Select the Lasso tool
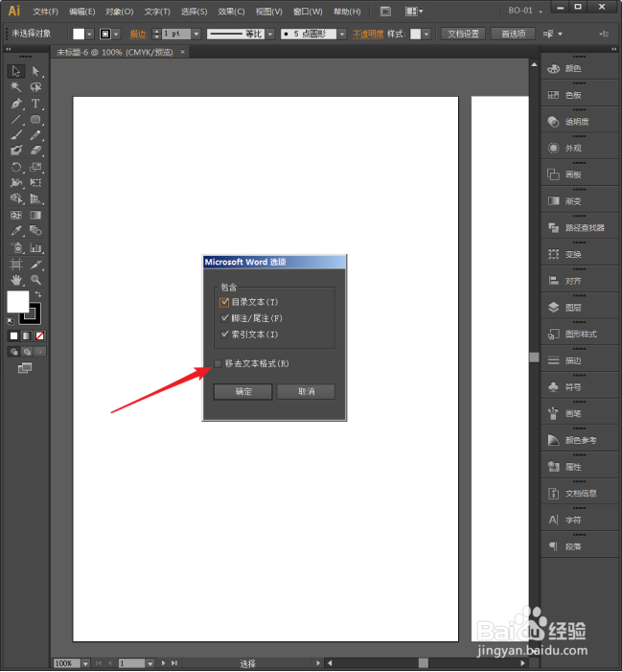The height and width of the screenshot is (672, 622). [x=35, y=87]
